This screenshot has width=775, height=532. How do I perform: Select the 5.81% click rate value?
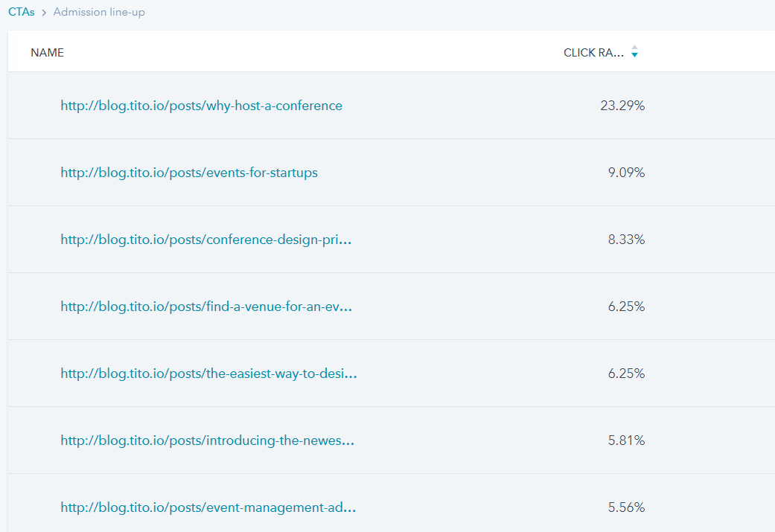tap(626, 440)
